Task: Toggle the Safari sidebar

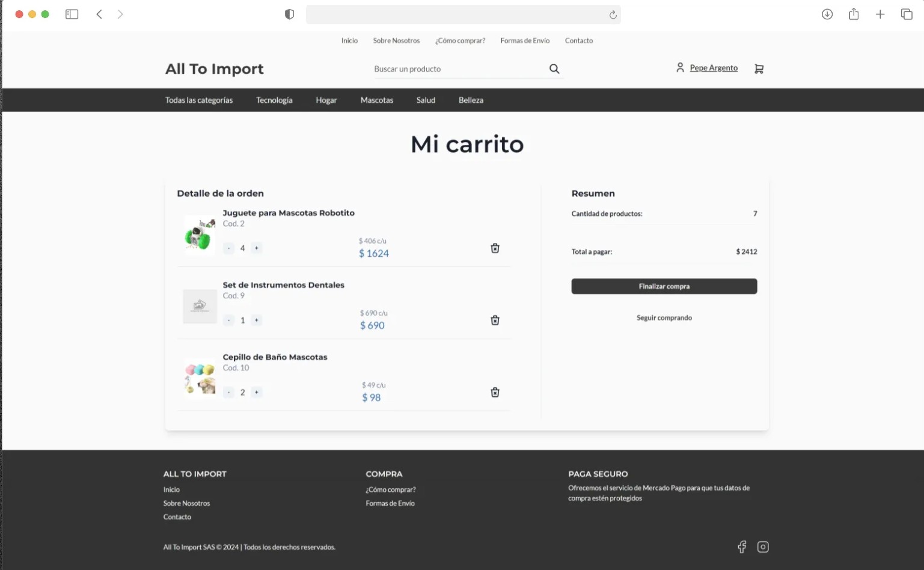Action: 72,14
